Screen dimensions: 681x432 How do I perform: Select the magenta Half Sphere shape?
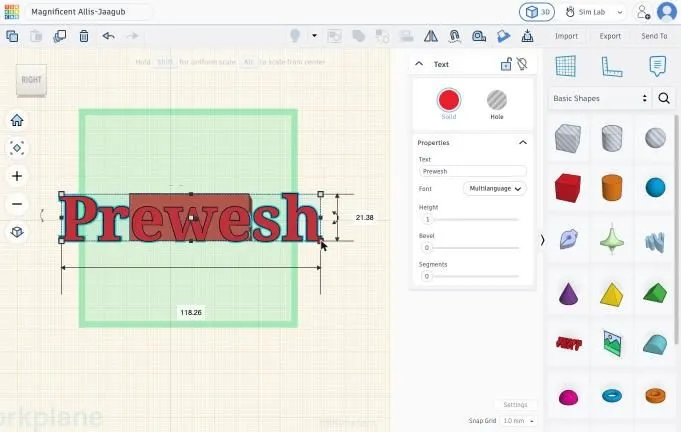[x=568, y=397]
